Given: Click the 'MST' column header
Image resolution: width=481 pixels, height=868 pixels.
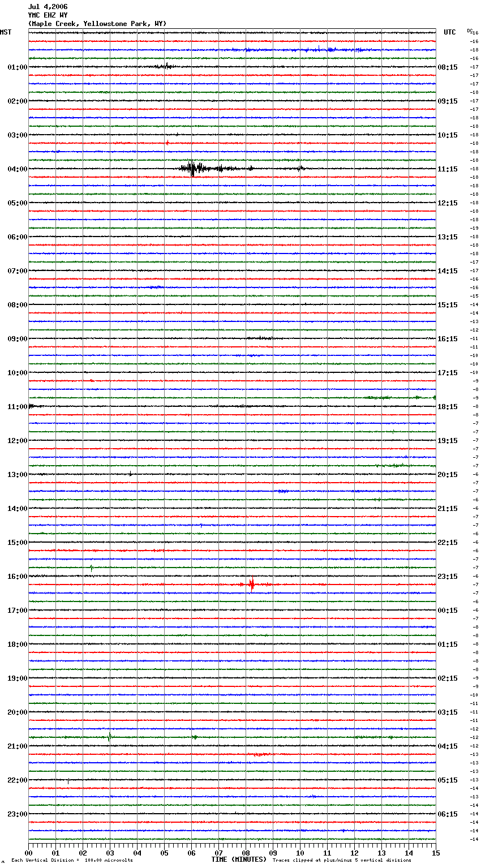Looking at the screenshot, I should pos(6,32).
